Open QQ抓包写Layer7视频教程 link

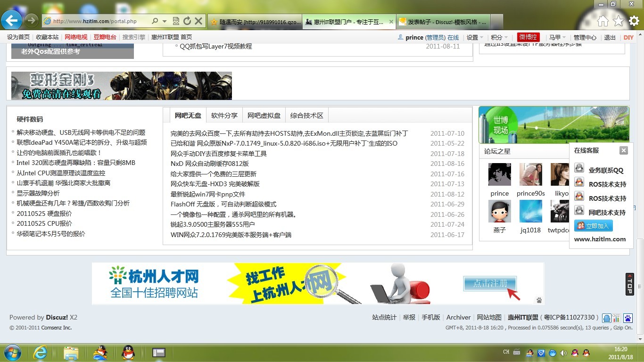(x=216, y=46)
